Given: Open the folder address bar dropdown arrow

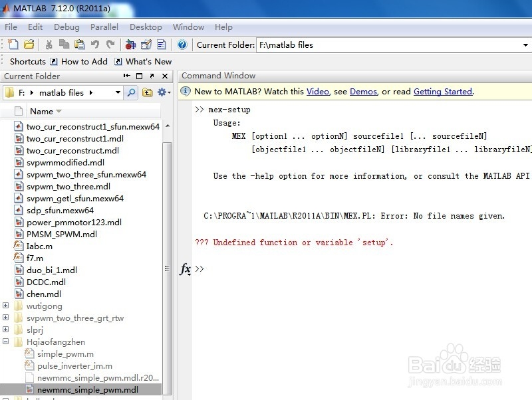Looking at the screenshot, I should click(118, 92).
